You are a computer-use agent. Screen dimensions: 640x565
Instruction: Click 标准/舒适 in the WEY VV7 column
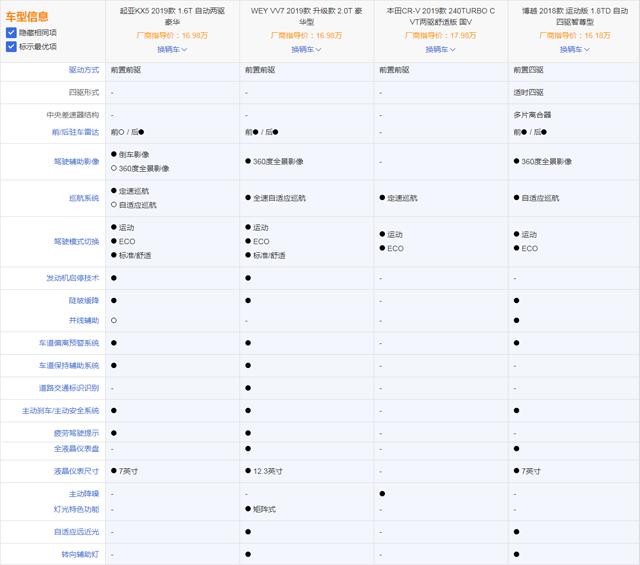tap(265, 255)
